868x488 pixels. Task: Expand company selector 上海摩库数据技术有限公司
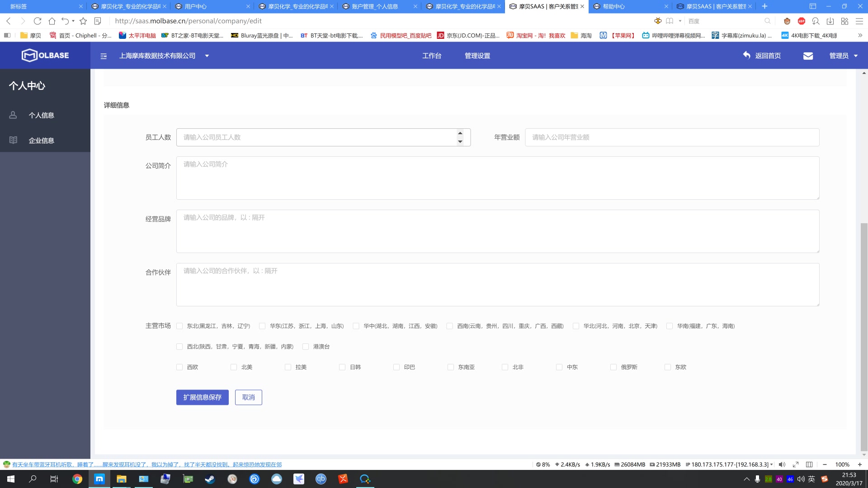click(164, 56)
